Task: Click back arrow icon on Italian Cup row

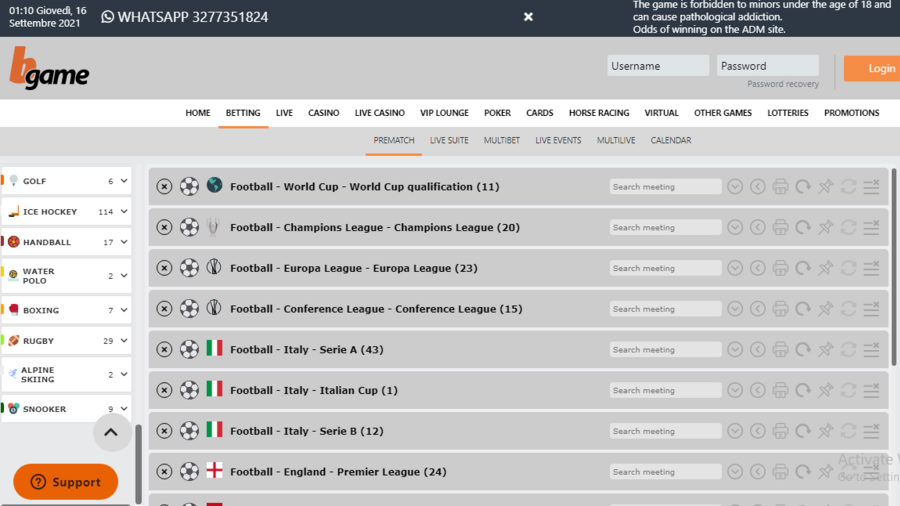Action: coord(757,391)
